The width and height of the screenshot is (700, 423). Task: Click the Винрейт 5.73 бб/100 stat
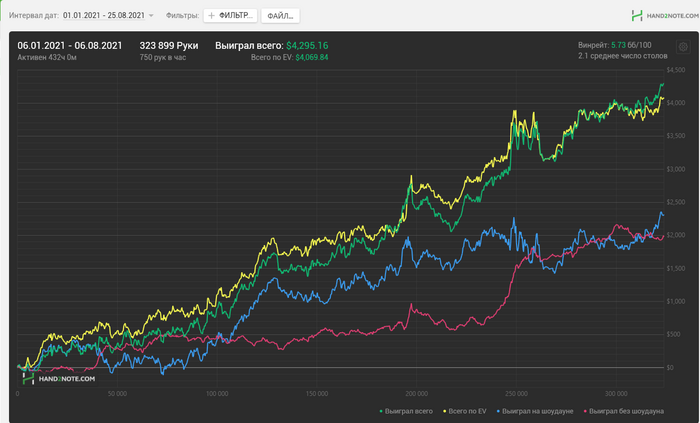(x=614, y=45)
